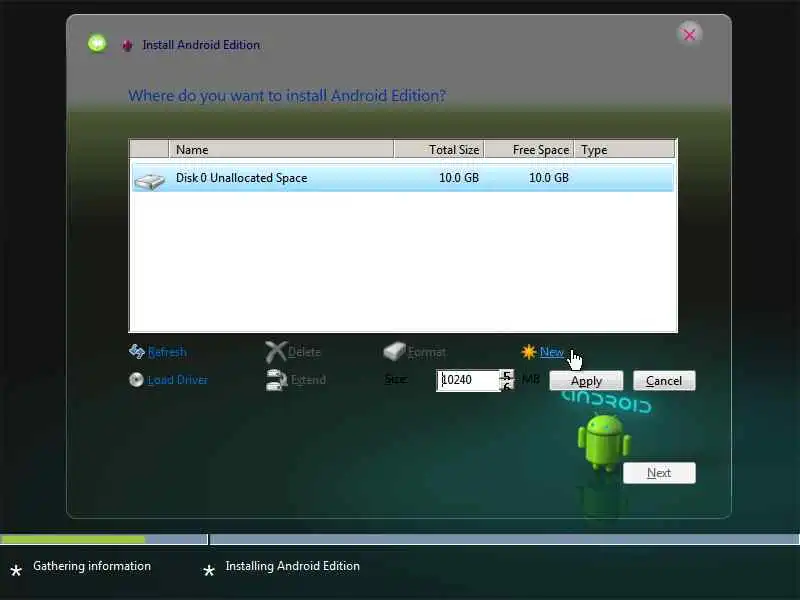Click the Delete link
Screen dimensions: 800x600
click(304, 352)
